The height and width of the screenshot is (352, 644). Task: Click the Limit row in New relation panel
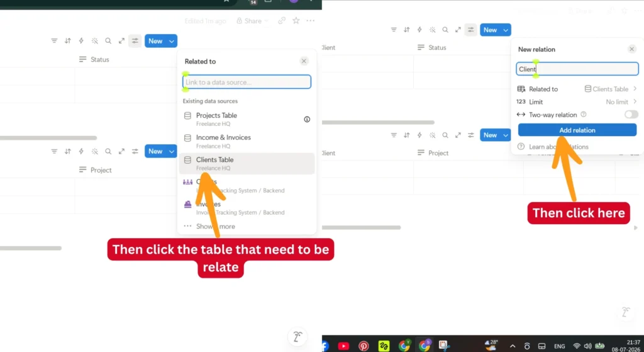[x=577, y=101]
